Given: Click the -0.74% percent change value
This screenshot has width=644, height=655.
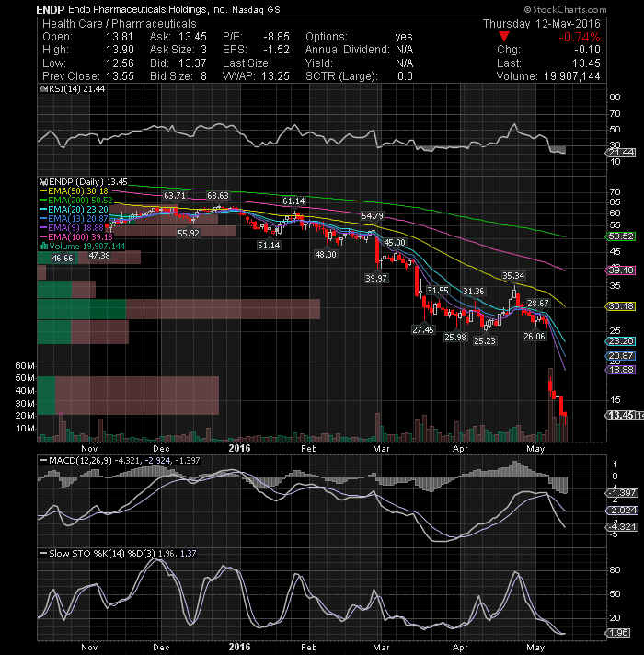Looking at the screenshot, I should pyautogui.click(x=580, y=37).
